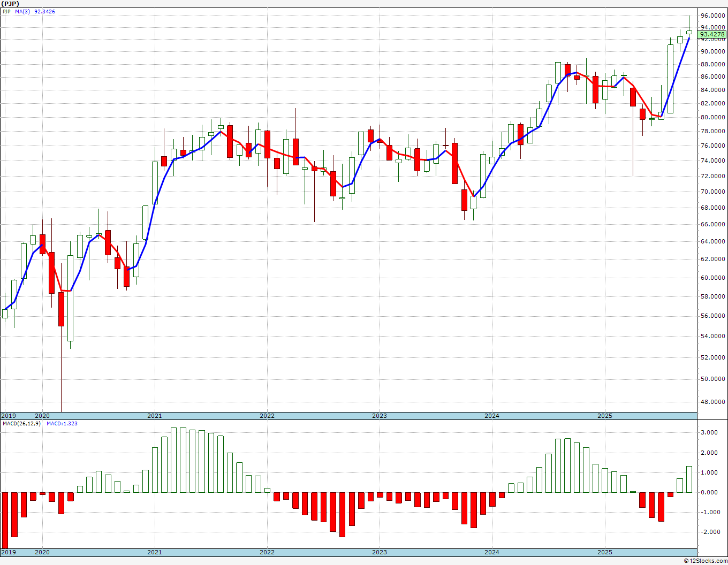Click the 90.0000 price axis label
The width and height of the screenshot is (728, 565).
click(713, 52)
